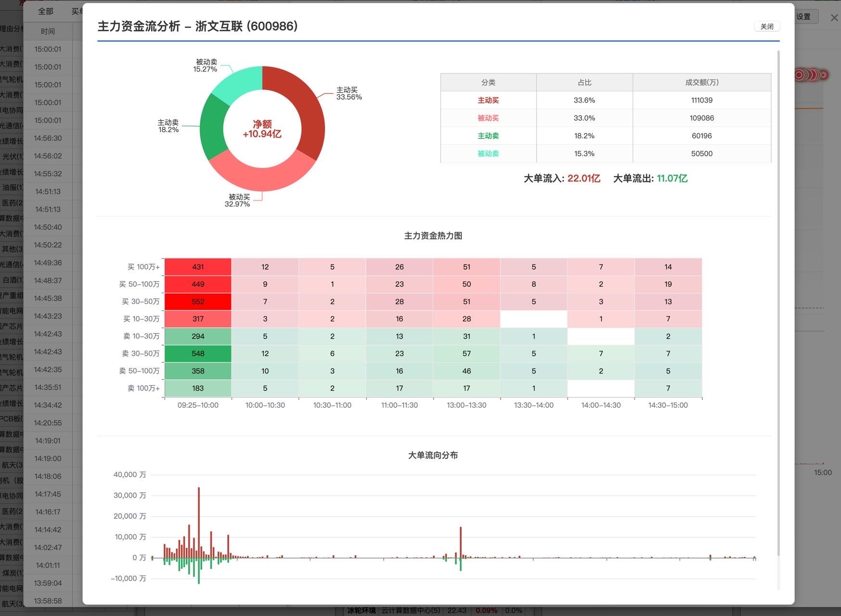Click the heatmap cell showing 552
The width and height of the screenshot is (841, 616).
(x=198, y=302)
